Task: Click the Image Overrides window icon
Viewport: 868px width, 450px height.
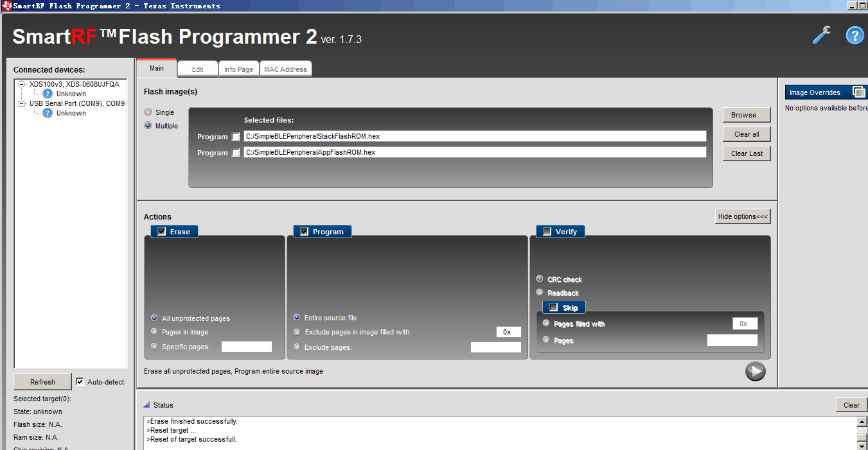Action: pos(858,92)
